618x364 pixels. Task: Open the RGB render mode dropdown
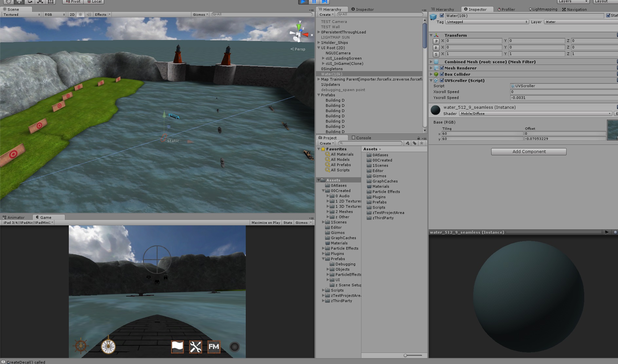tap(55, 14)
